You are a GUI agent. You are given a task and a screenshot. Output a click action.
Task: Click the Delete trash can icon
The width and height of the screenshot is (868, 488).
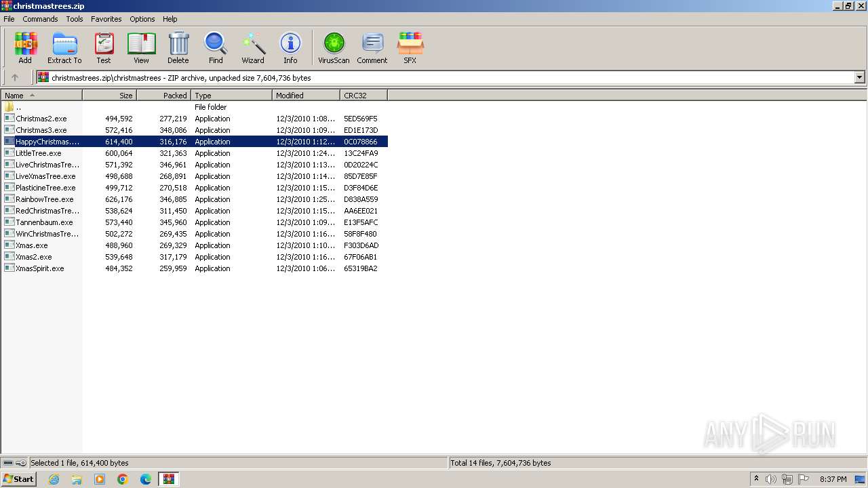[x=178, y=48]
